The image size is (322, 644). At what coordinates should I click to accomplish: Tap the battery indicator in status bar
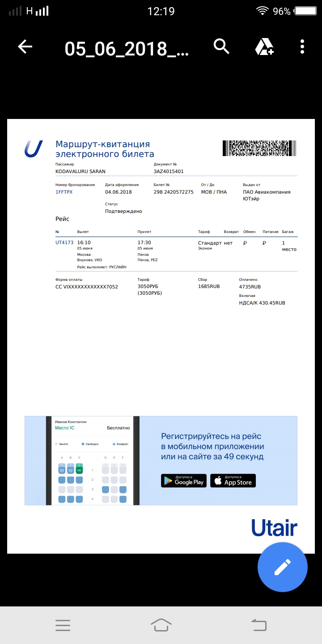tap(306, 11)
